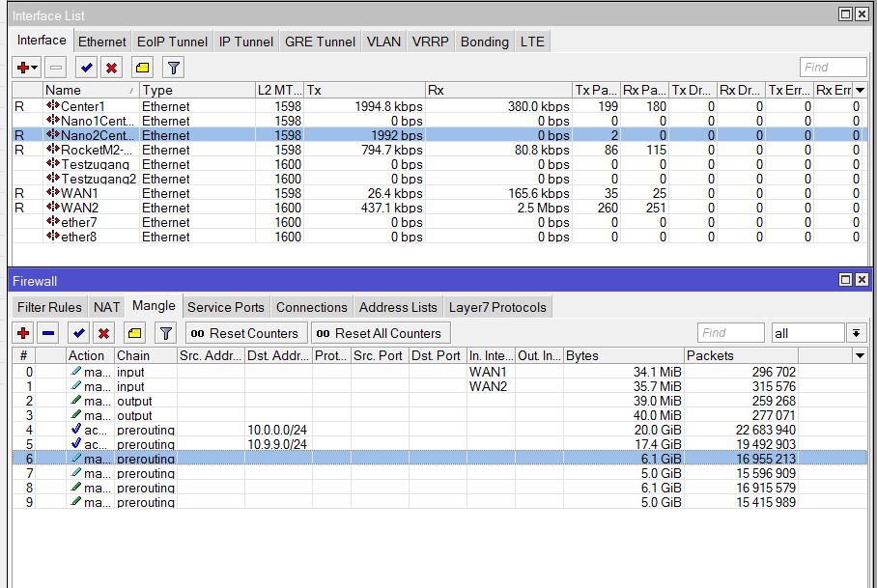Click the Find field in Firewall window
The image size is (877, 588).
click(x=730, y=332)
